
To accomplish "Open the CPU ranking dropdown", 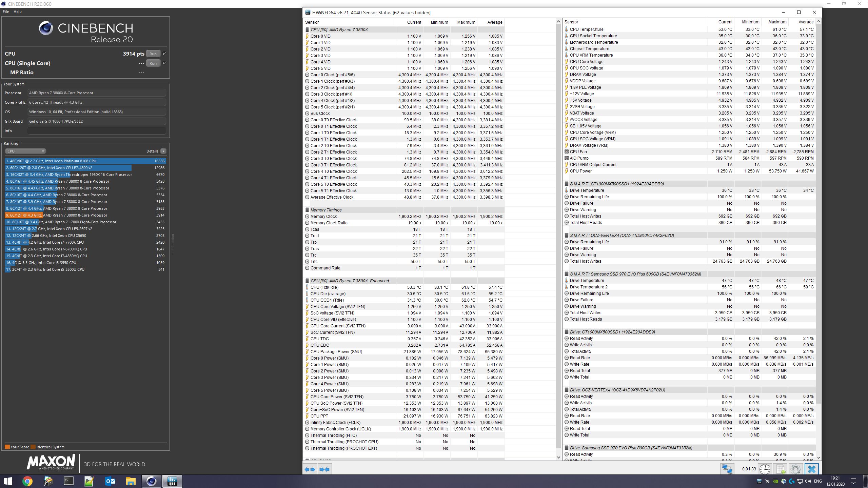I will [x=25, y=151].
